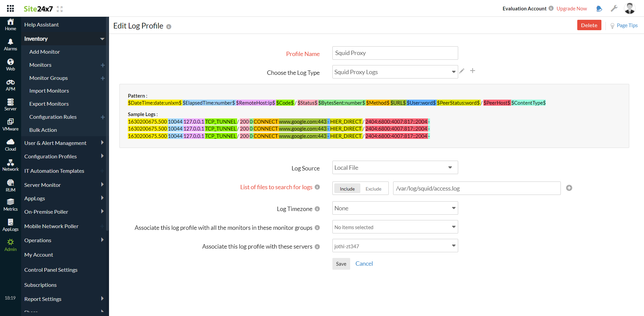The height and width of the screenshot is (316, 644).
Task: Open the Home section in sidebar
Action: click(x=10, y=23)
